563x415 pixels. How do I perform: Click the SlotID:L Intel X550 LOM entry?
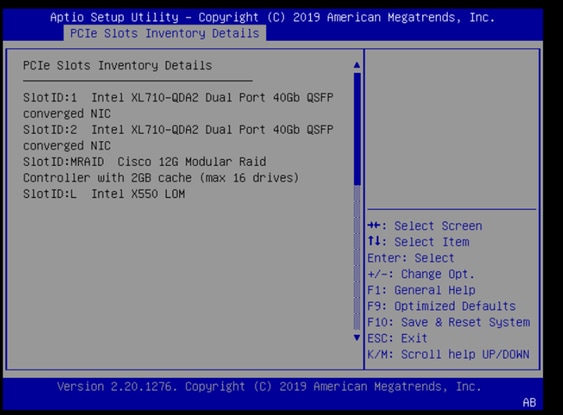coord(104,194)
